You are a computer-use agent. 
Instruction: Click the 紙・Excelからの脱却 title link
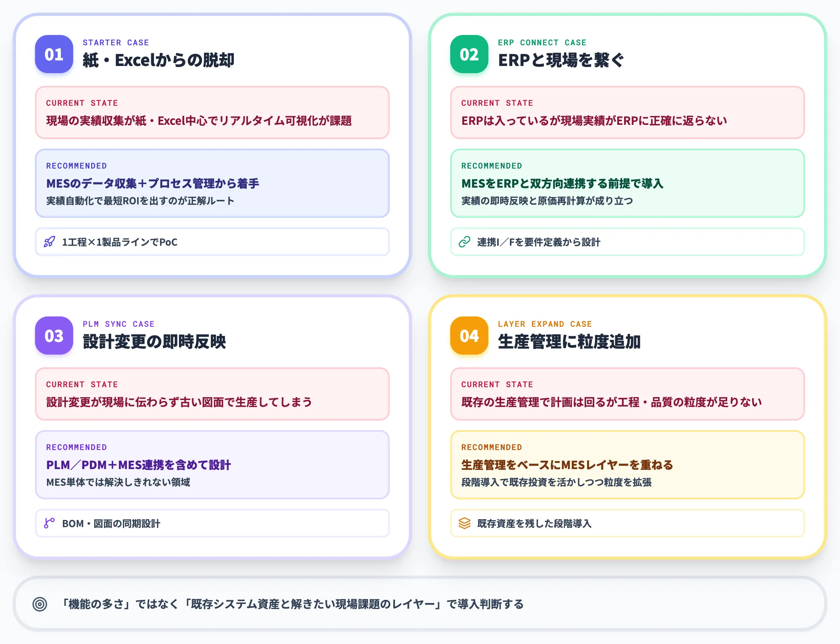pyautogui.click(x=159, y=60)
